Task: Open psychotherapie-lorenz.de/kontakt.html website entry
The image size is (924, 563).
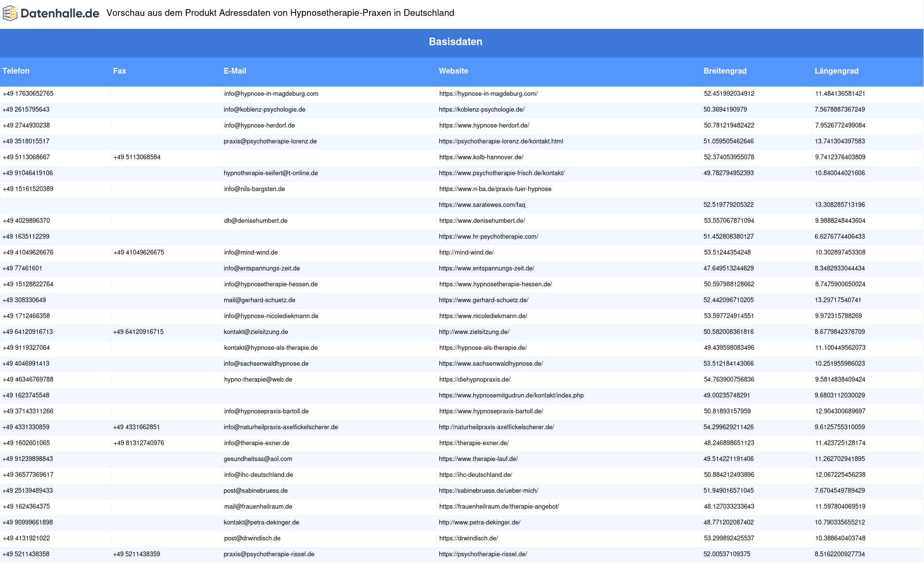Action: coord(501,141)
